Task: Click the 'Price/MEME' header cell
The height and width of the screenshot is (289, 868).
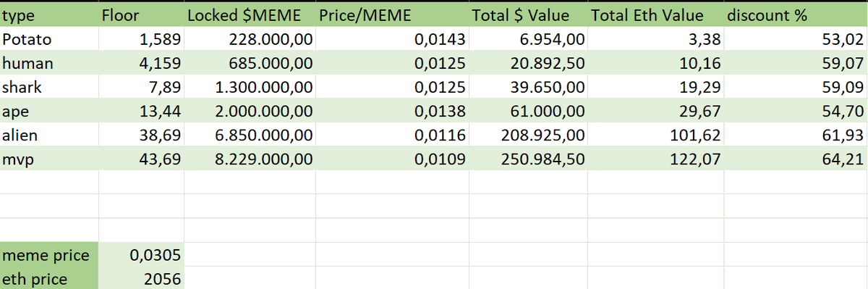Action: 393,15
